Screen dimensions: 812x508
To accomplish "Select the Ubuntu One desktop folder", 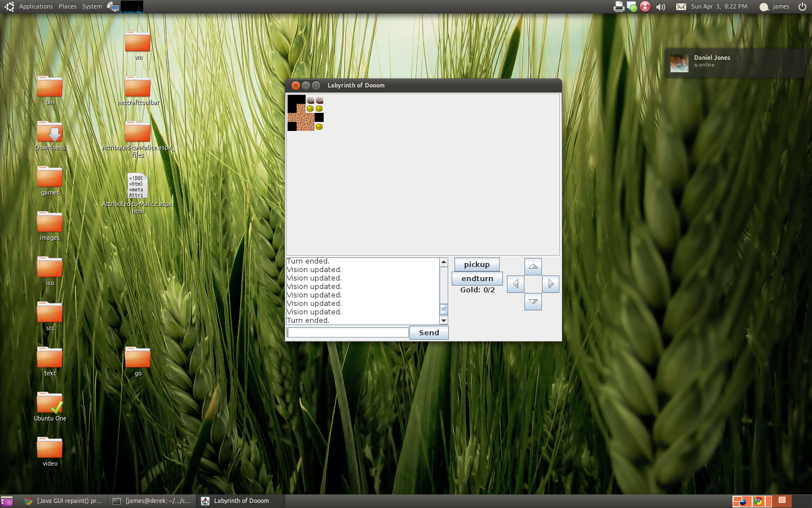I will click(50, 405).
